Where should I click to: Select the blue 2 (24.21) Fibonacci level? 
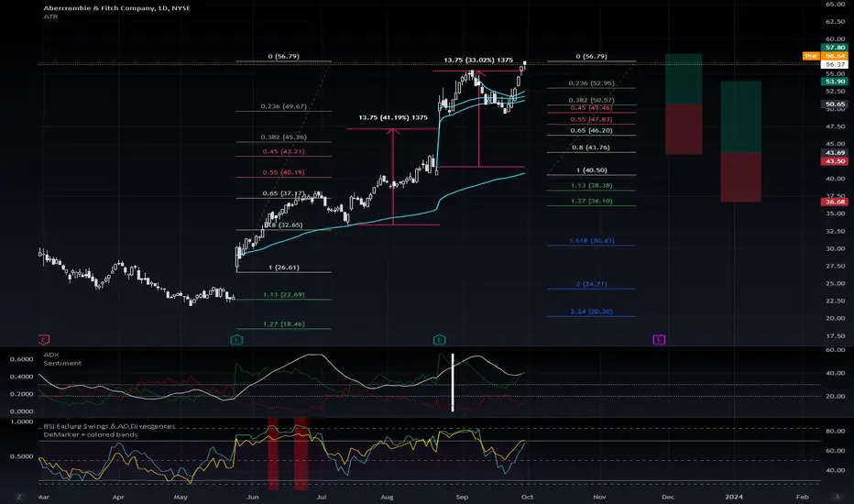(591, 284)
